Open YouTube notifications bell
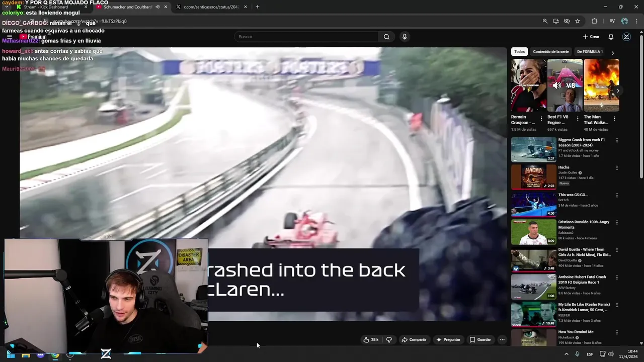 611,37
